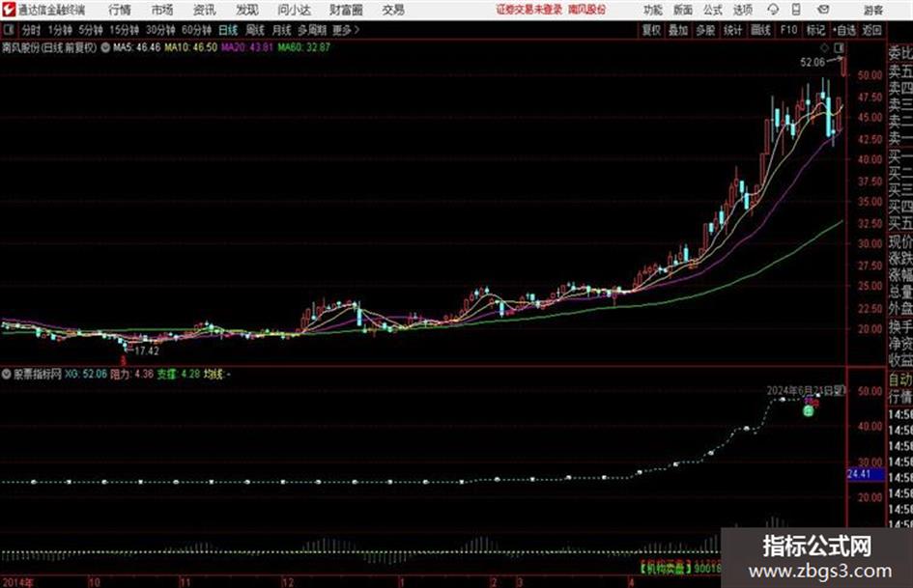
Task: Click the 画线 drawing toolbar button
Action: click(x=761, y=30)
